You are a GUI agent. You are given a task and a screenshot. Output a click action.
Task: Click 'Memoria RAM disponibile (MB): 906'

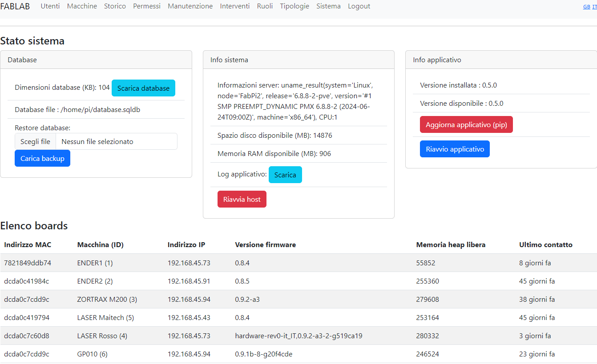[274, 153]
